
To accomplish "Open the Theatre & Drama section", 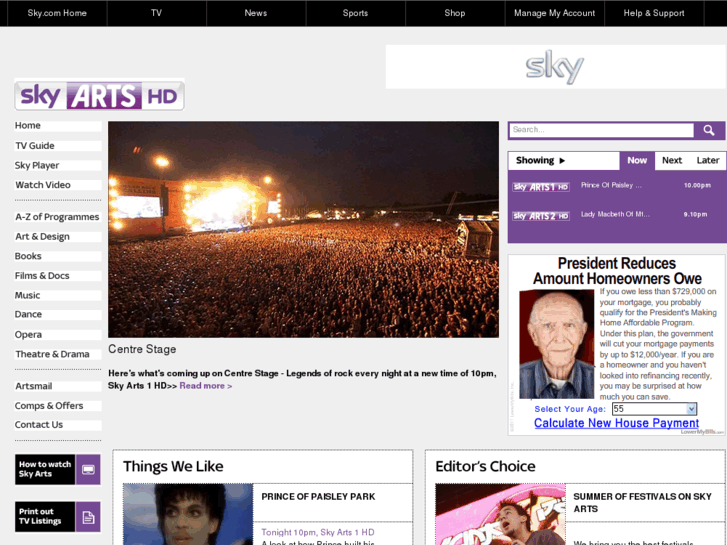I will pos(57,354).
